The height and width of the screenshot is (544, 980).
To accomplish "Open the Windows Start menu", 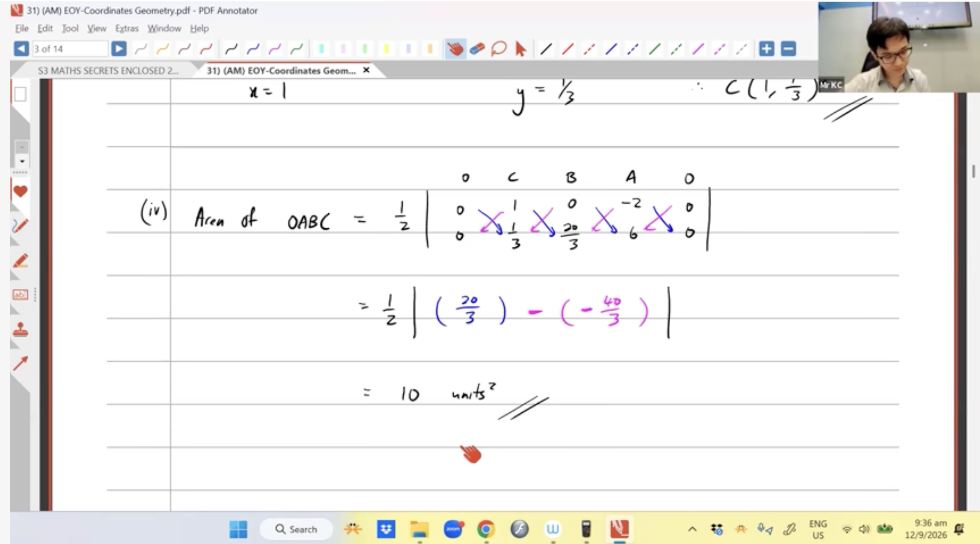I will pos(238,529).
